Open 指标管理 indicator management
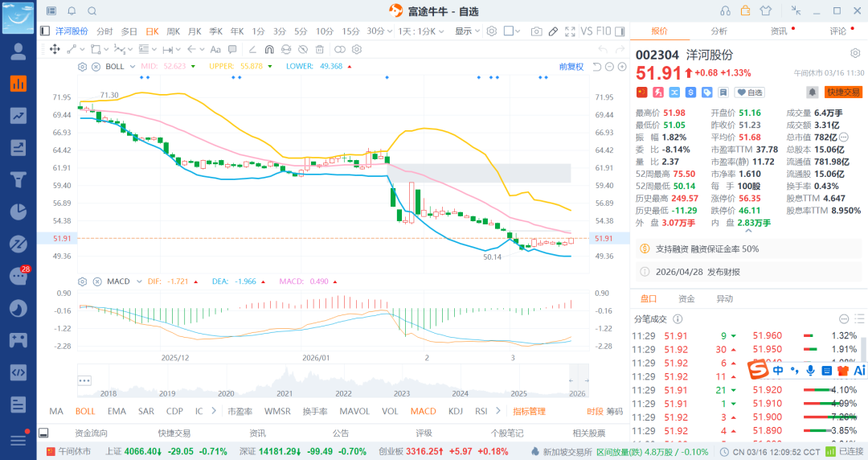This screenshot has height=460, width=868. (x=529, y=411)
